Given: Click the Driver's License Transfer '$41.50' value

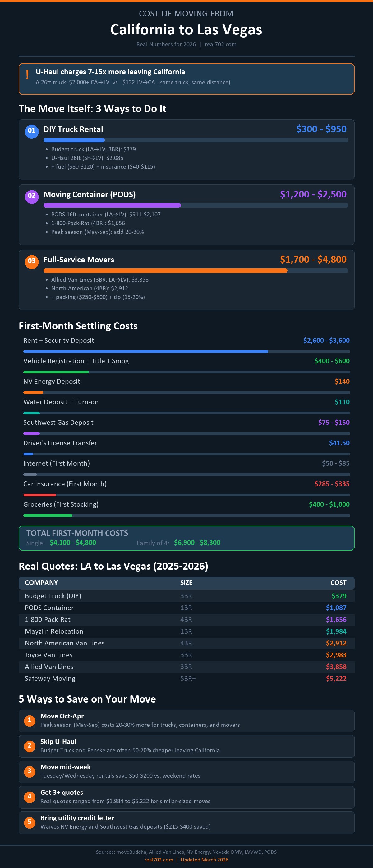Looking at the screenshot, I should [339, 443].
